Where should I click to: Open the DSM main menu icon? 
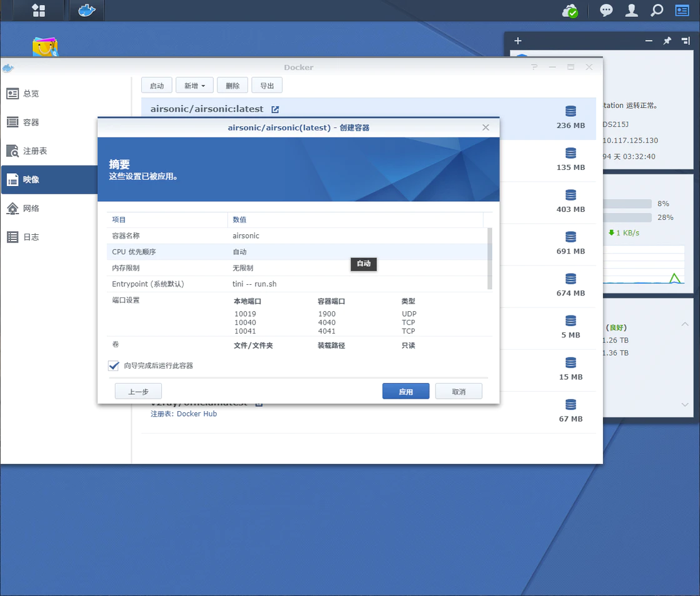tap(38, 11)
